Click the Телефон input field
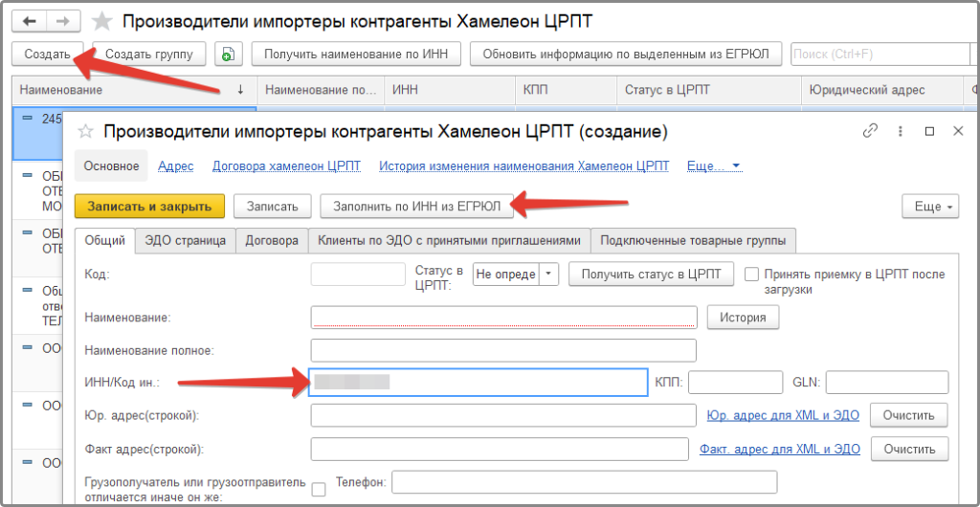 click(585, 483)
